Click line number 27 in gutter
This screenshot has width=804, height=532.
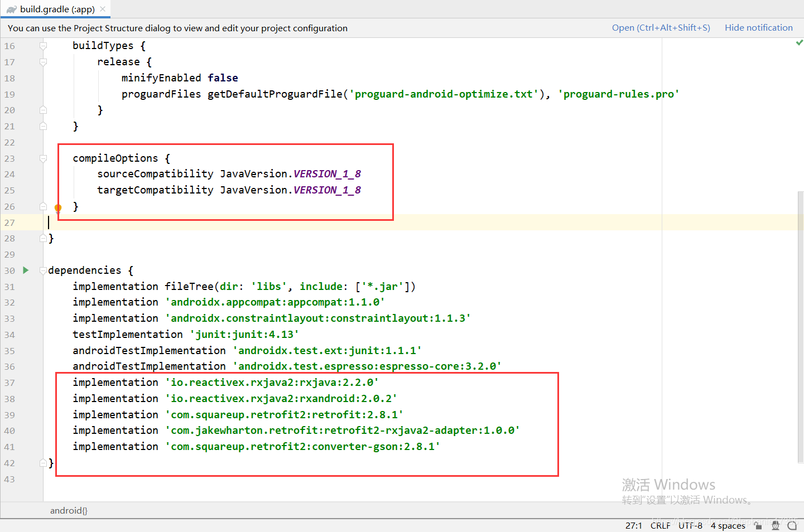point(9,223)
